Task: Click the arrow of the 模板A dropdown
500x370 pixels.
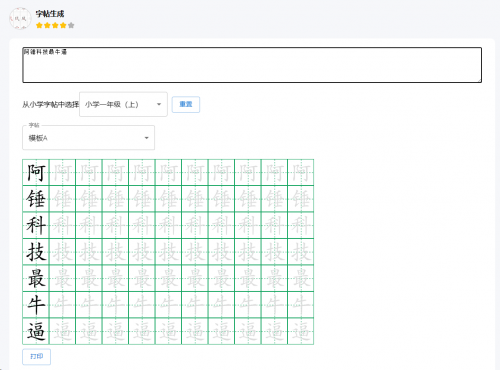Action: (146, 138)
